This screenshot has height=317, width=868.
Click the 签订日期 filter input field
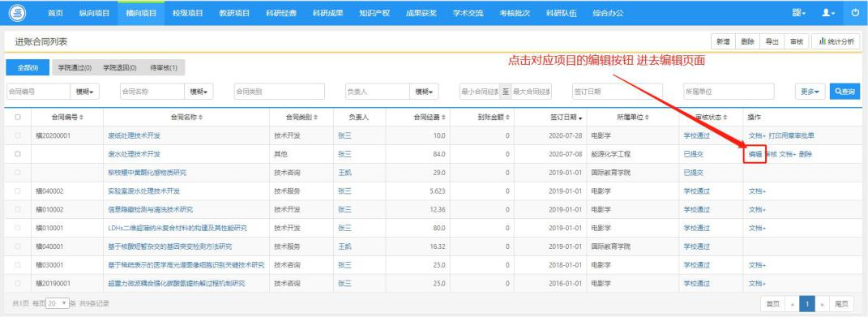618,92
